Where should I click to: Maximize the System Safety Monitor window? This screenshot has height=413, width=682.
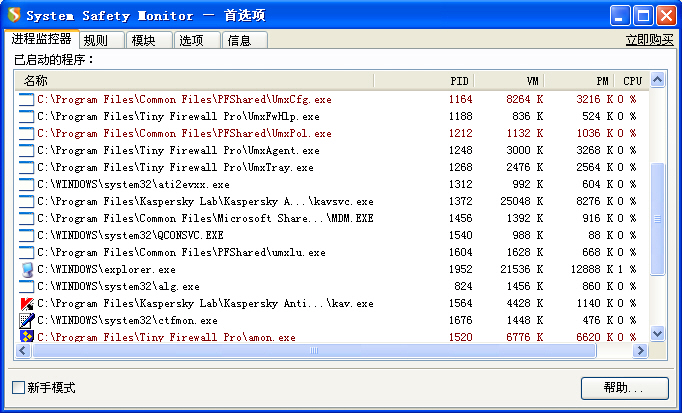click(x=643, y=16)
